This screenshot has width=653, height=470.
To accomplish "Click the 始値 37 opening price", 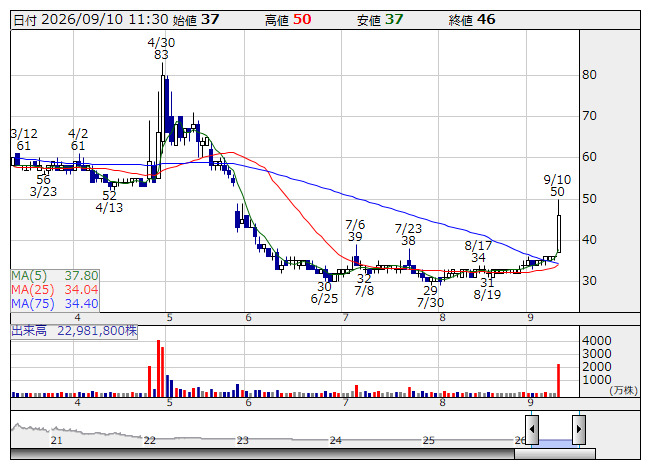I will (x=196, y=20).
